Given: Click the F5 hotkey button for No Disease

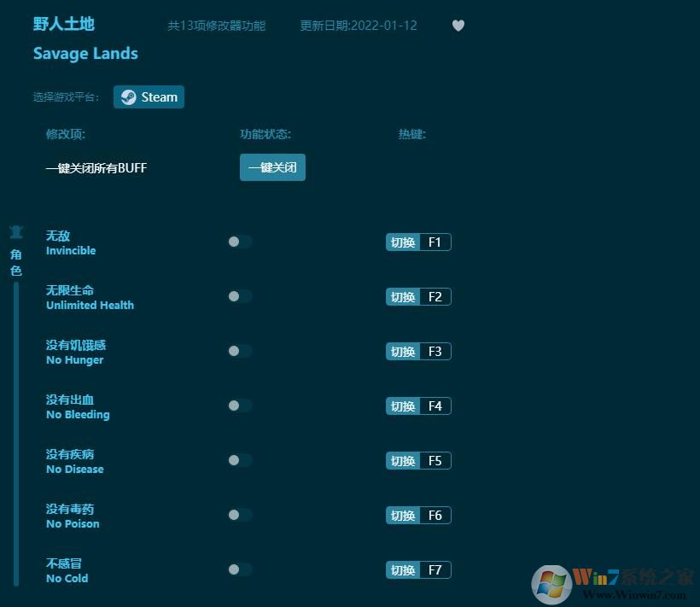Looking at the screenshot, I should tap(418, 460).
